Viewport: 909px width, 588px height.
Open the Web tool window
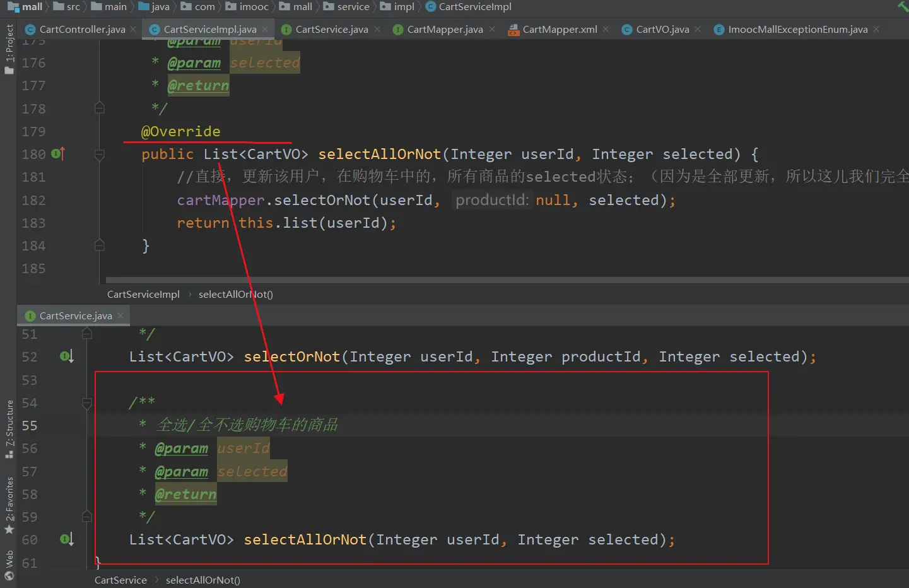click(9, 565)
